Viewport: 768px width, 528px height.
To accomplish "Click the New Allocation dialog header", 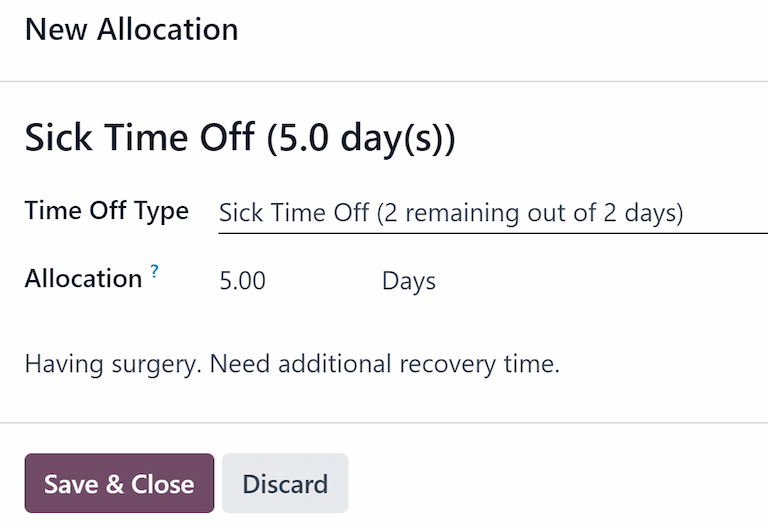I will click(132, 30).
